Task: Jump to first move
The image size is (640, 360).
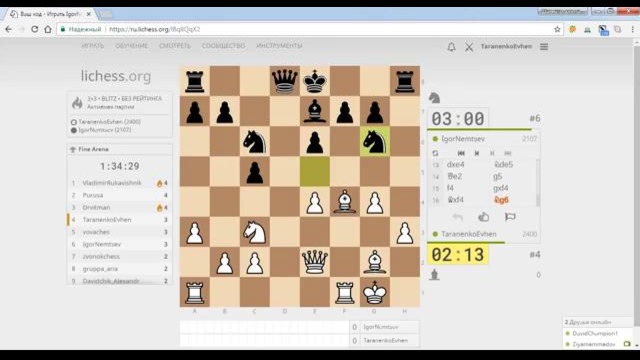Action: [461, 153]
